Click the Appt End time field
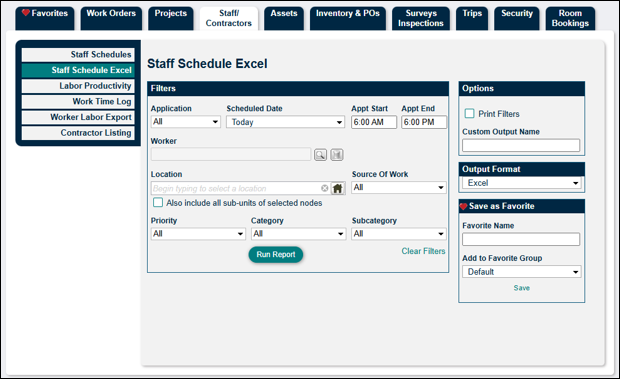620x379 pixels. pyautogui.click(x=424, y=122)
